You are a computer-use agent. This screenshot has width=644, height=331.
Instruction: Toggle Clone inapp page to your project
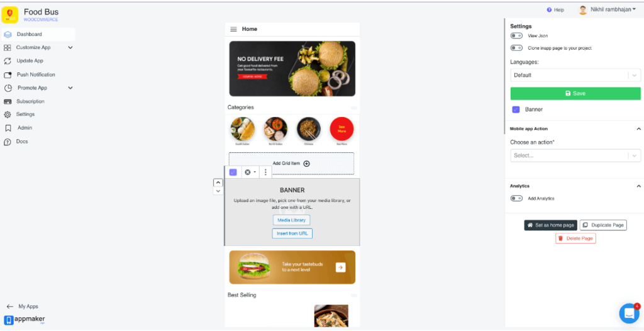(516, 48)
